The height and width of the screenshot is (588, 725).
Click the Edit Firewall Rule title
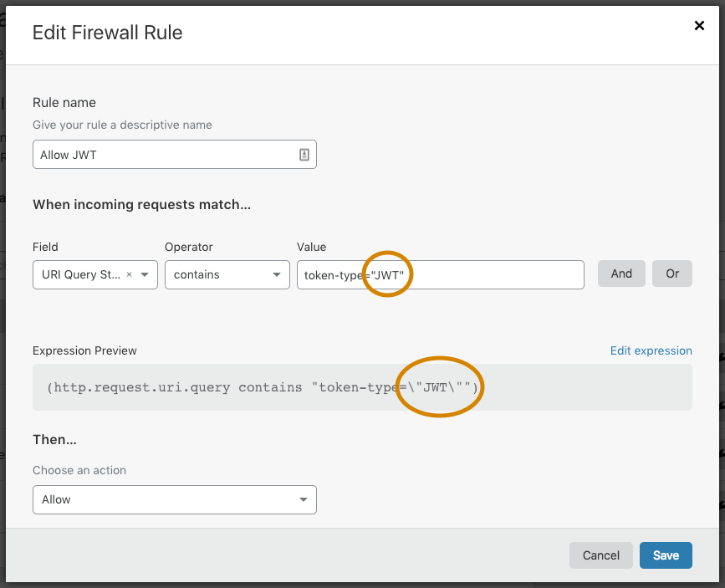click(x=107, y=33)
